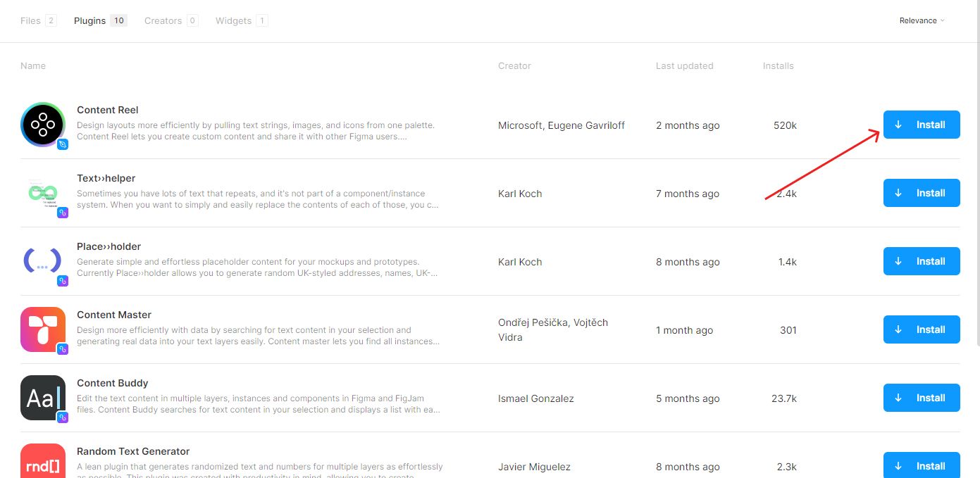Click the badge on Content Master icon
This screenshot has height=478, width=980.
click(x=63, y=349)
